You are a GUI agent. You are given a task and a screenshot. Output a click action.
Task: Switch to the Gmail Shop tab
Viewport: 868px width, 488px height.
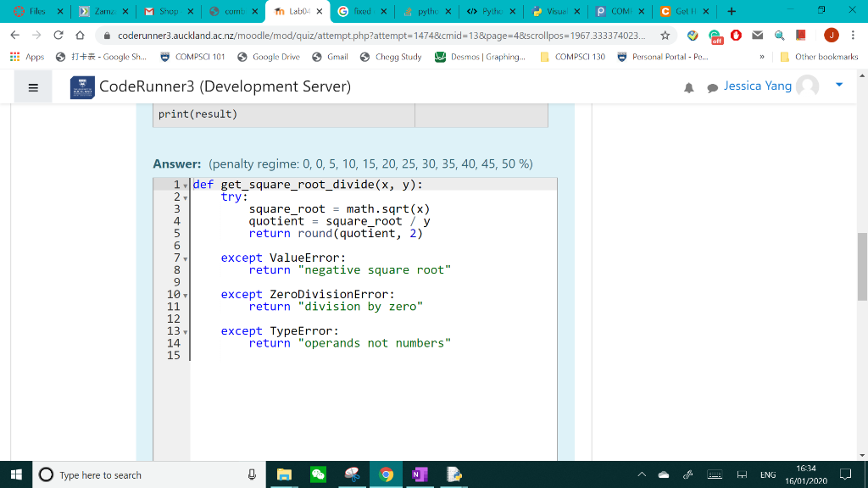(x=168, y=12)
